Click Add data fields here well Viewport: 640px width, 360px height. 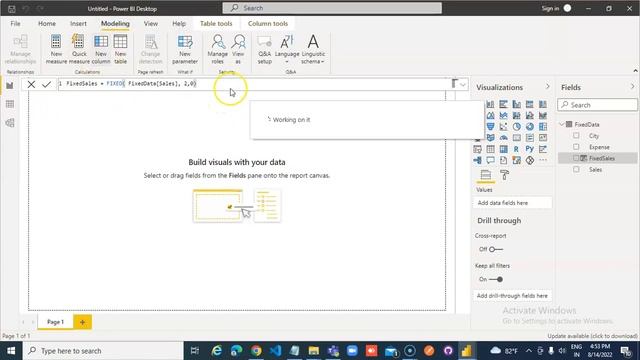(512, 203)
